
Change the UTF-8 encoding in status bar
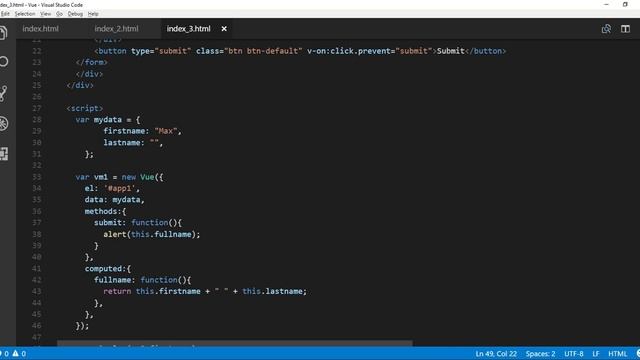[574, 354]
